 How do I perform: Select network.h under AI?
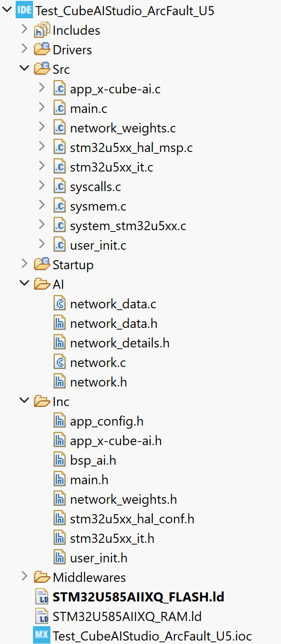click(99, 382)
